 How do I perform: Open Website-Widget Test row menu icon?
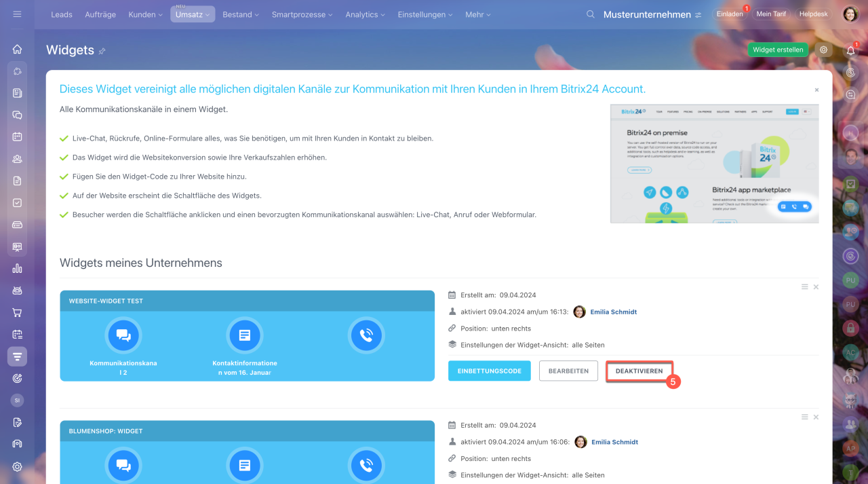804,287
